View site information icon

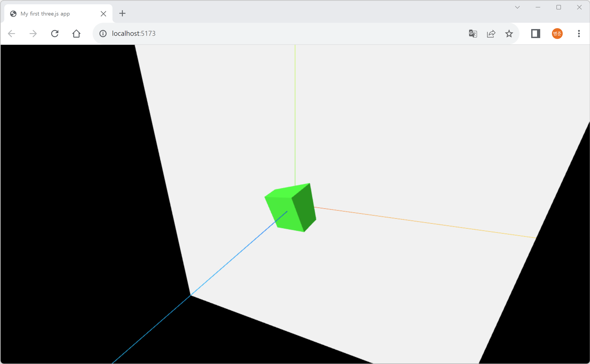click(103, 34)
